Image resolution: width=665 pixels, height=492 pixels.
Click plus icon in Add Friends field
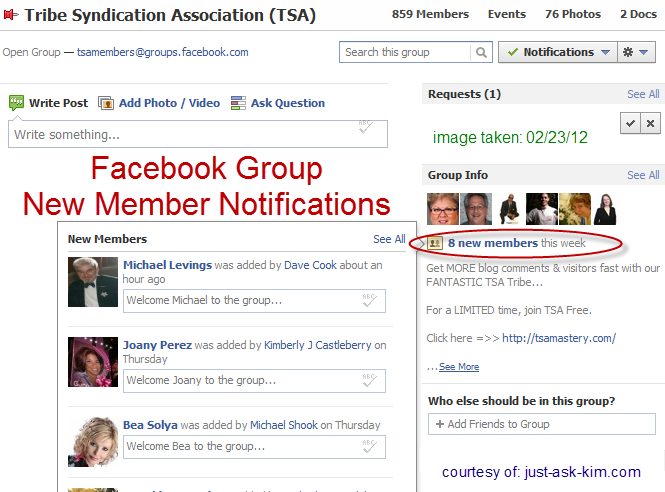pyautogui.click(x=440, y=424)
